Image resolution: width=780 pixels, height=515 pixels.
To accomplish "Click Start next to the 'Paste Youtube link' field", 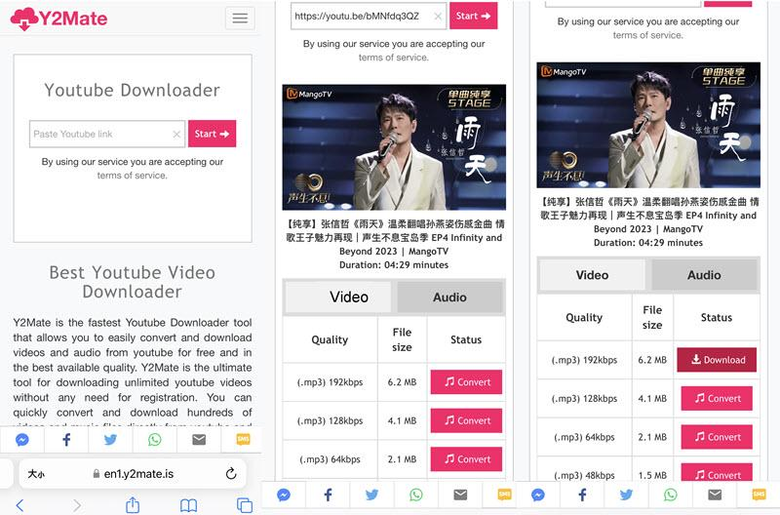I will [212, 134].
